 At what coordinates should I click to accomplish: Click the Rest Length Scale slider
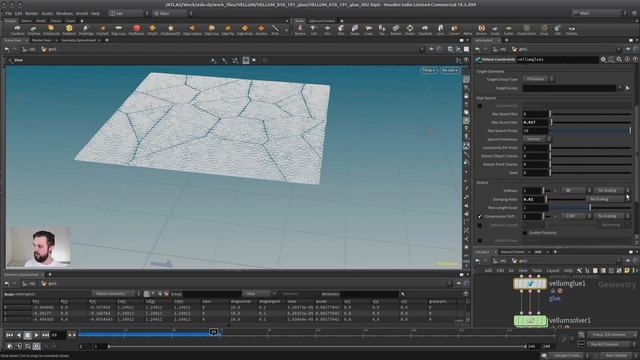[x=591, y=208]
